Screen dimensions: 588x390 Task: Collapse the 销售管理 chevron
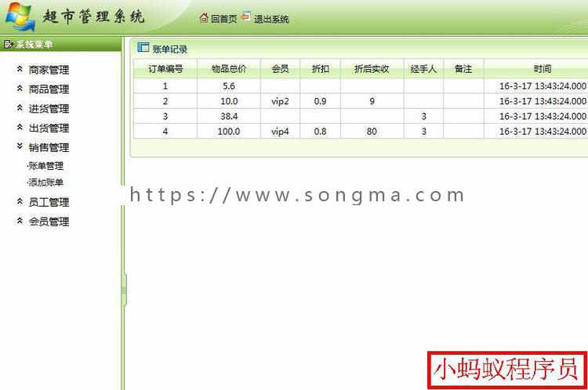pos(20,146)
